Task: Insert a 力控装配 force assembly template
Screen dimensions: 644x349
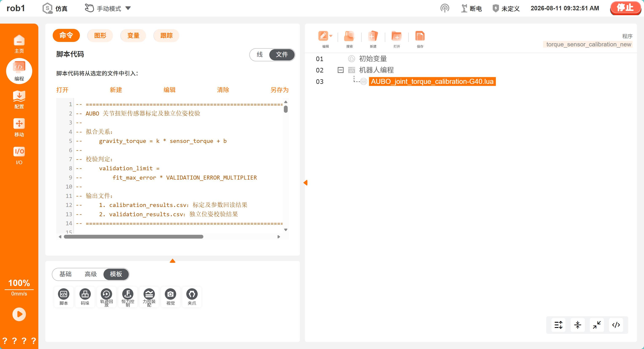Action: pyautogui.click(x=149, y=297)
